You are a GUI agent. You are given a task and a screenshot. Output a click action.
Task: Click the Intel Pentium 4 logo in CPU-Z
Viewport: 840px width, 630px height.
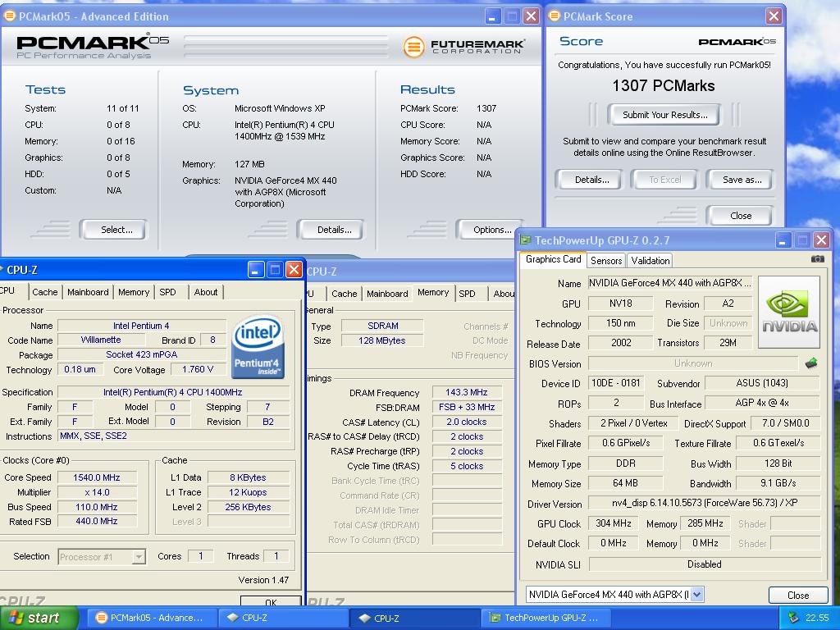(x=259, y=347)
